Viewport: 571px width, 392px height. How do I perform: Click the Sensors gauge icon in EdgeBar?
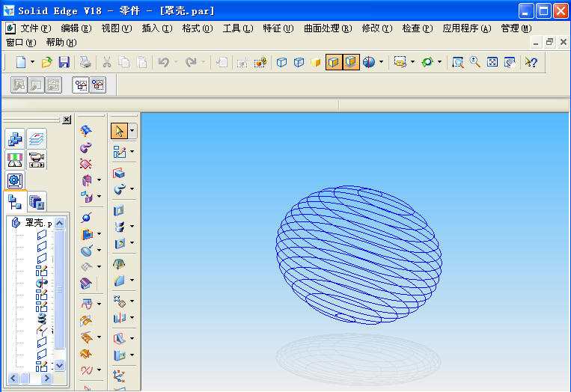(x=15, y=159)
